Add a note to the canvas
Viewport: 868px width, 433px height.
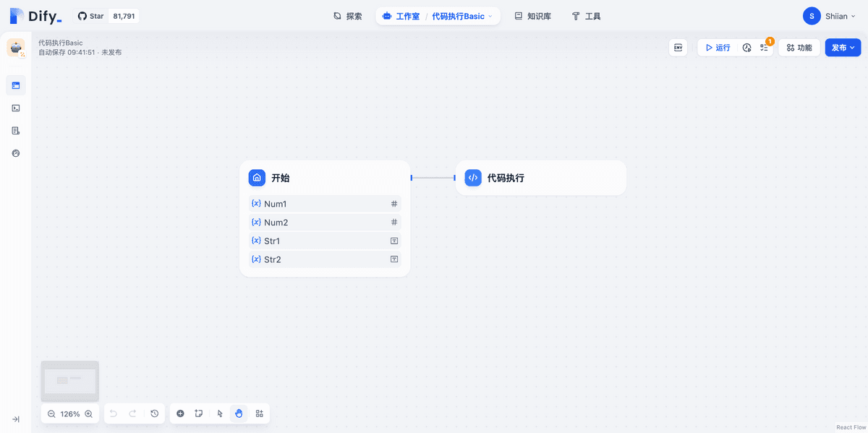point(199,413)
